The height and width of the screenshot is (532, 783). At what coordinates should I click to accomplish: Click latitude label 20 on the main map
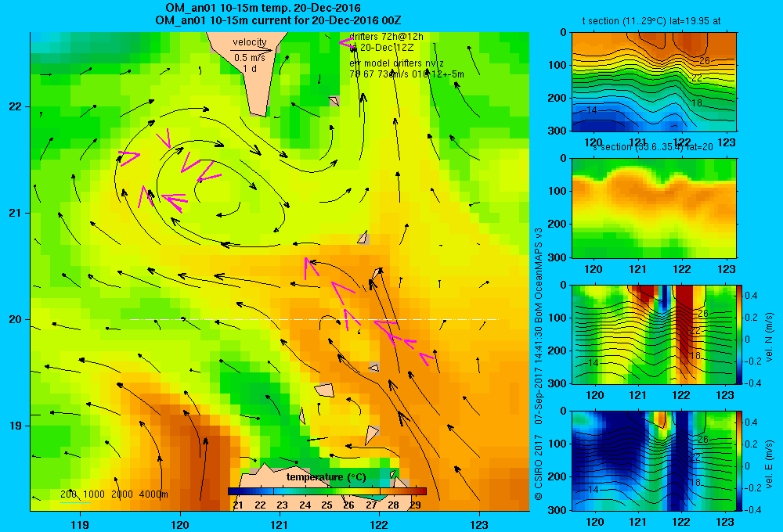15,319
